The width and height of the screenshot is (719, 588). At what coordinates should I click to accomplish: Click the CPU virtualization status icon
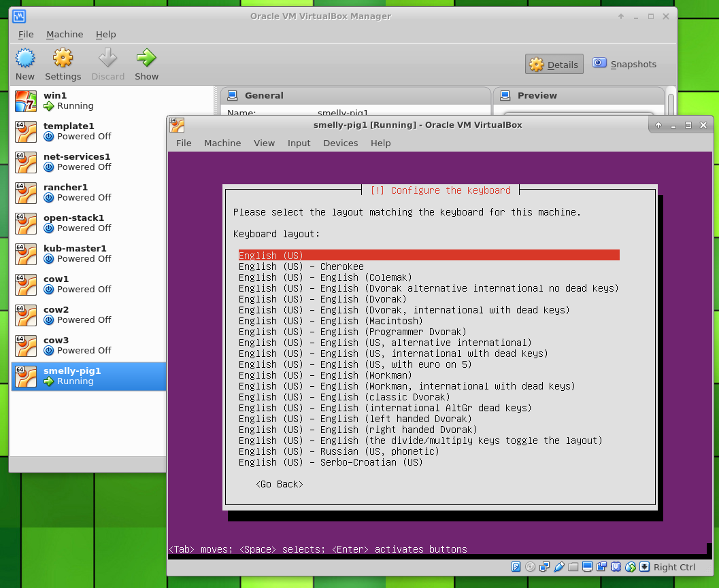pyautogui.click(x=616, y=567)
